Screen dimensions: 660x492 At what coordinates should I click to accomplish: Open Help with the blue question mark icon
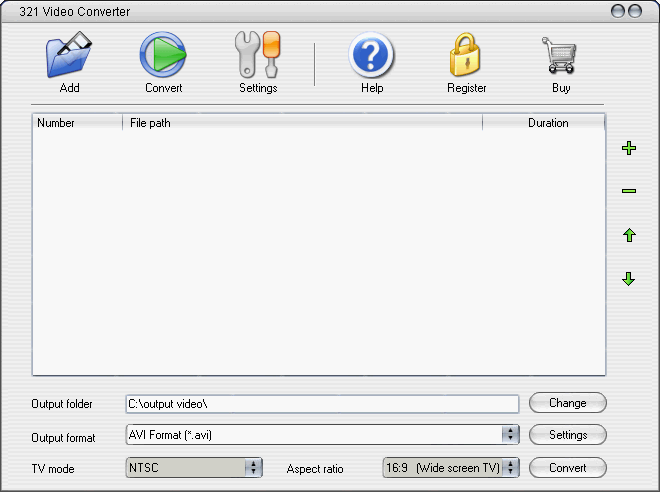pos(371,55)
